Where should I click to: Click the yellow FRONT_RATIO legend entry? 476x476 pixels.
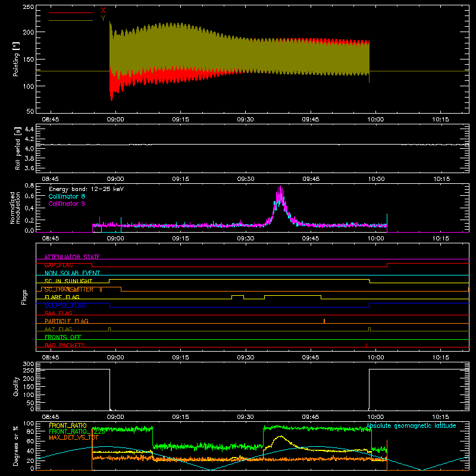tap(68, 425)
